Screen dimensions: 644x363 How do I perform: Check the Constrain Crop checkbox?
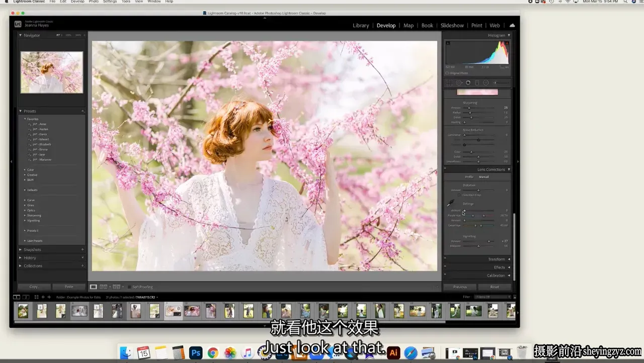(x=459, y=195)
